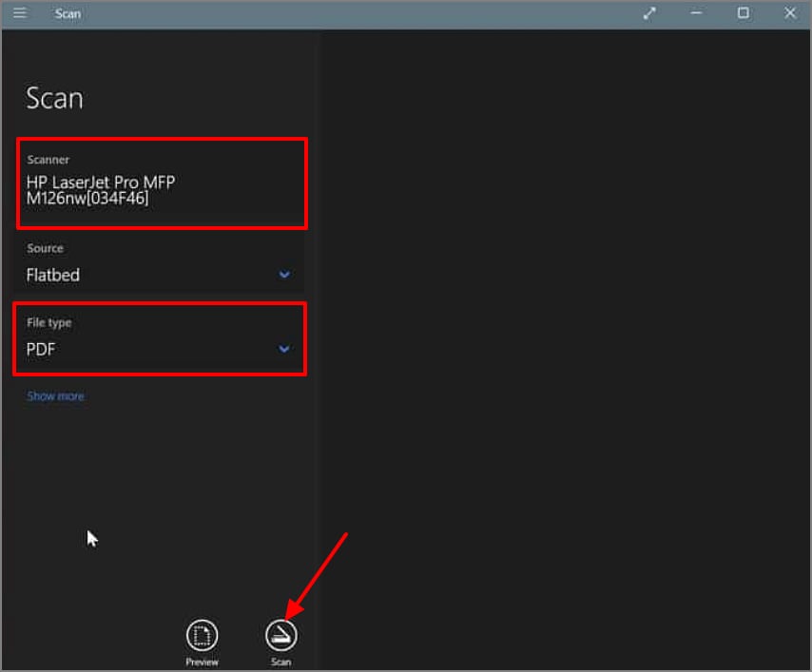
Task: Click the Preview icon button
Action: pyautogui.click(x=202, y=635)
